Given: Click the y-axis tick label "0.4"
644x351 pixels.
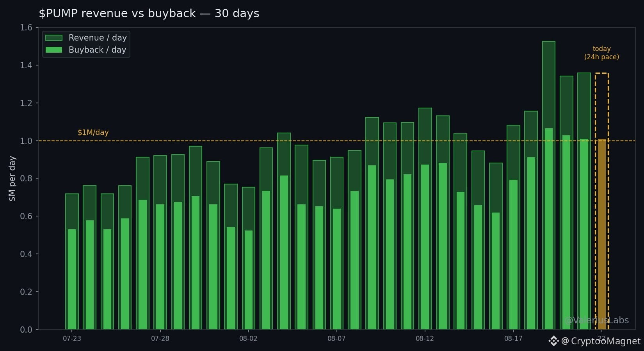Looking at the screenshot, I should (x=26, y=254).
